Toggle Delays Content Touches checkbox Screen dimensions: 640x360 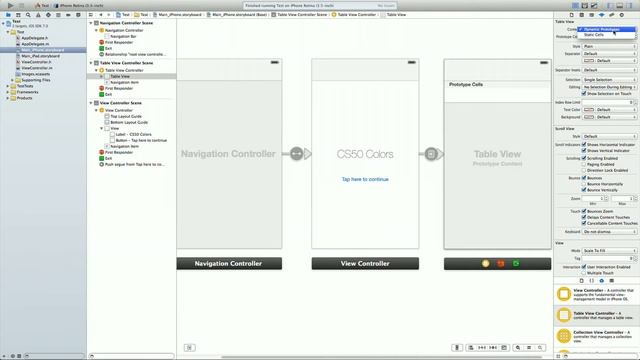click(x=584, y=217)
